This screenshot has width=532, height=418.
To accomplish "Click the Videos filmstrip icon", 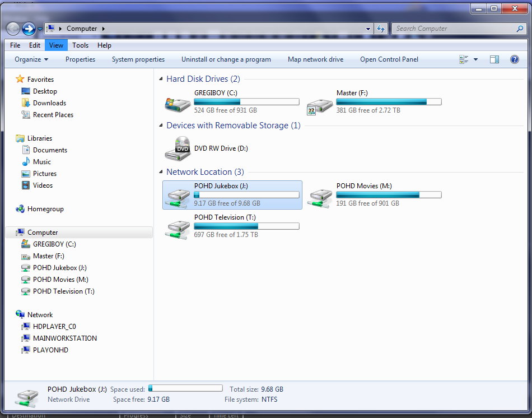I will [x=26, y=185].
